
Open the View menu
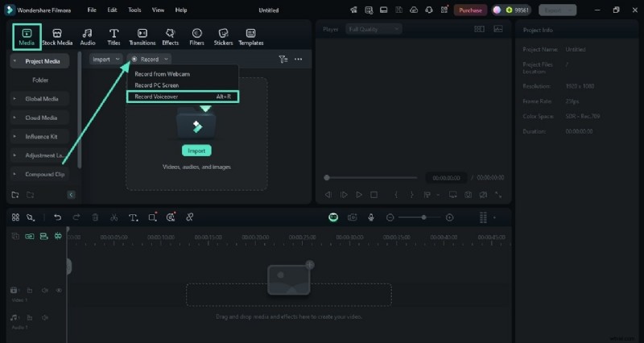158,10
